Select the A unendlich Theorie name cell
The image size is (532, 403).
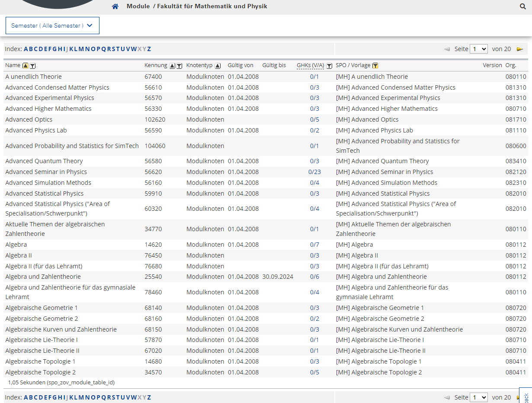point(34,77)
